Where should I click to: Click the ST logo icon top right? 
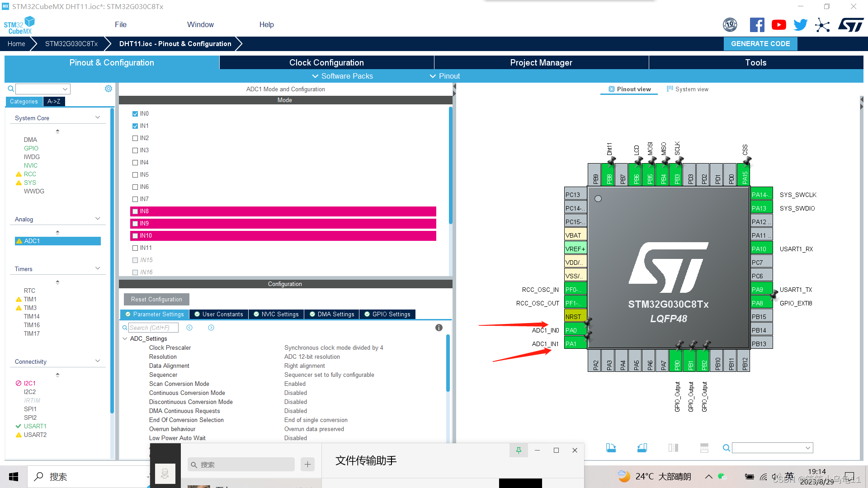point(851,25)
